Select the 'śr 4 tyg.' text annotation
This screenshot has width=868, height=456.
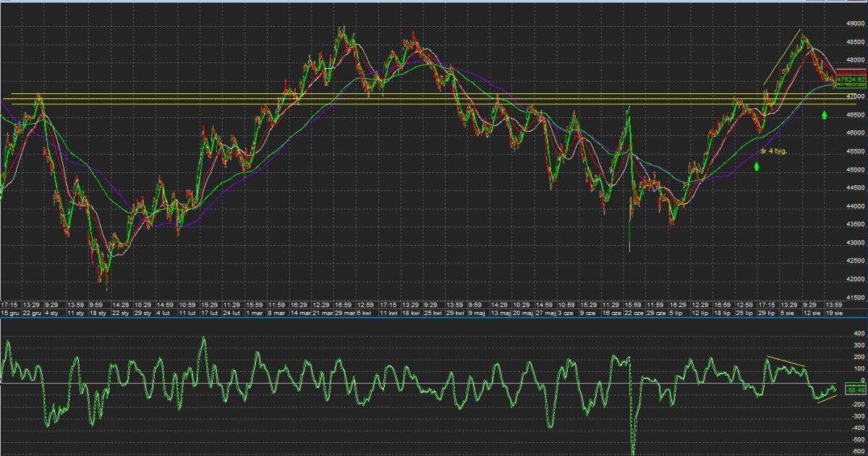click(x=773, y=151)
